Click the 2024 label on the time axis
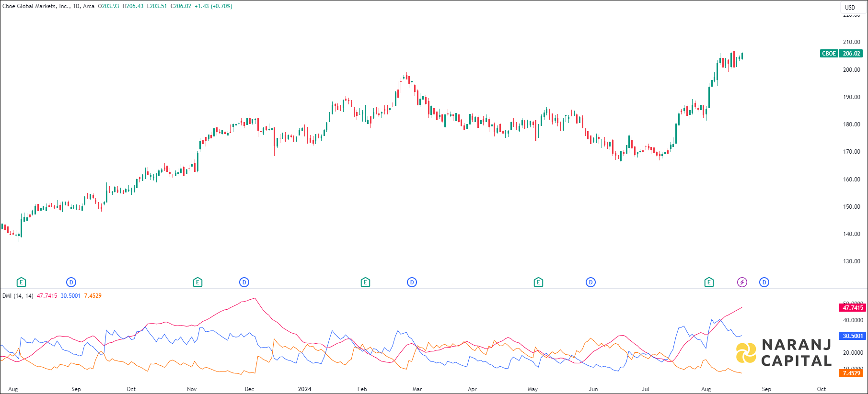Screen dimensions: 868x394 304,389
